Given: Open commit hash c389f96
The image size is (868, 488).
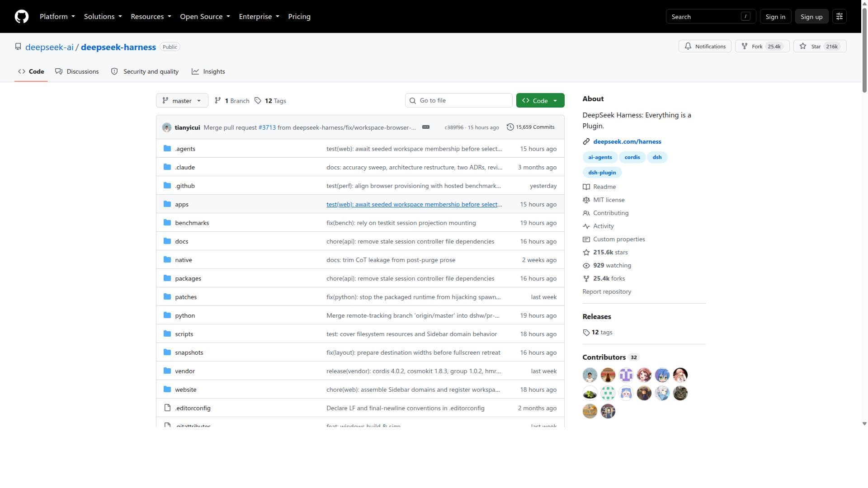Looking at the screenshot, I should [x=454, y=127].
